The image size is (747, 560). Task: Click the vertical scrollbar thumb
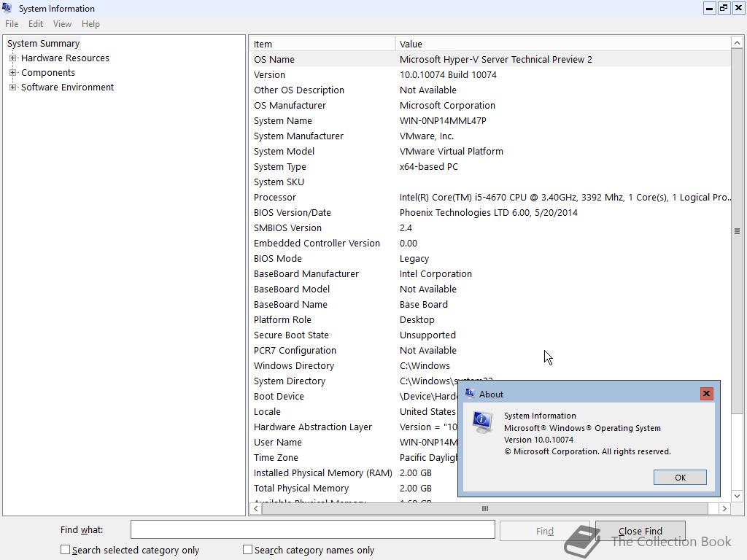tap(737, 231)
